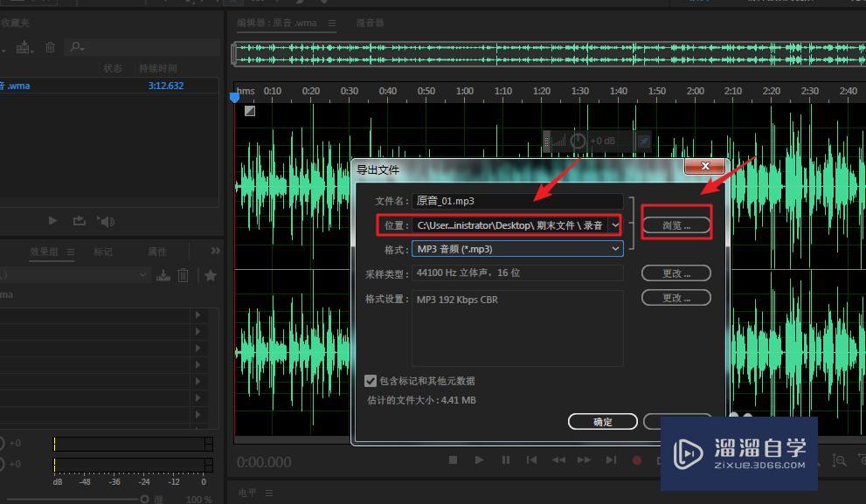Click the 确定 button
This screenshot has width=866, height=504.
(x=603, y=422)
